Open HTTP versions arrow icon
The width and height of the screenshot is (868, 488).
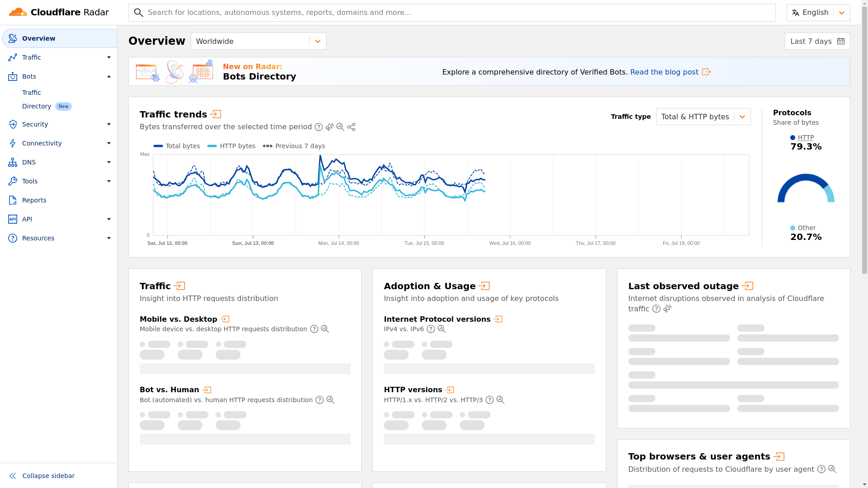click(x=450, y=389)
